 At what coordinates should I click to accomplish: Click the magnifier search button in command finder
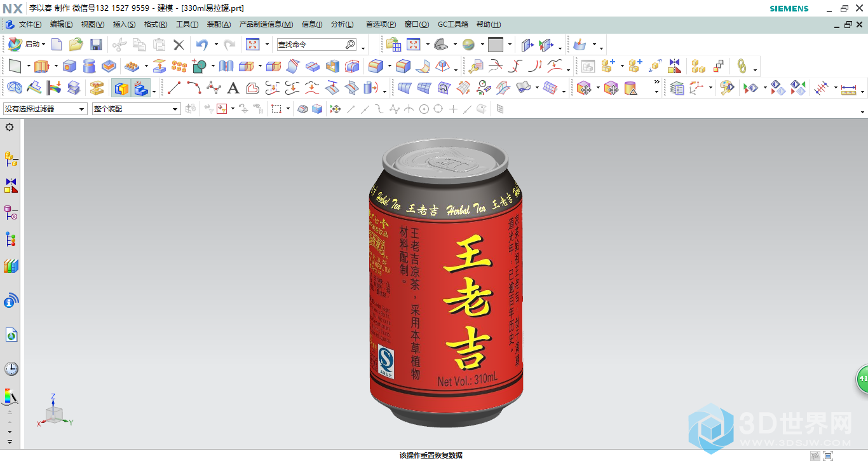[351, 45]
